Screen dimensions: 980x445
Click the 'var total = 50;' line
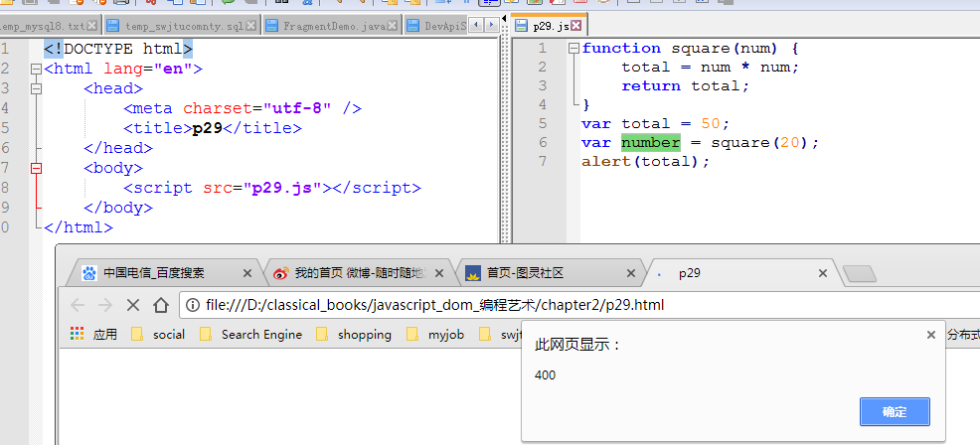(655, 123)
